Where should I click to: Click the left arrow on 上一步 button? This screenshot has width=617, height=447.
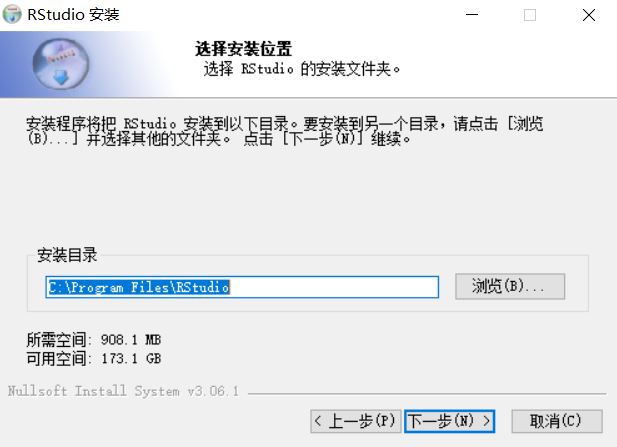(x=318, y=421)
